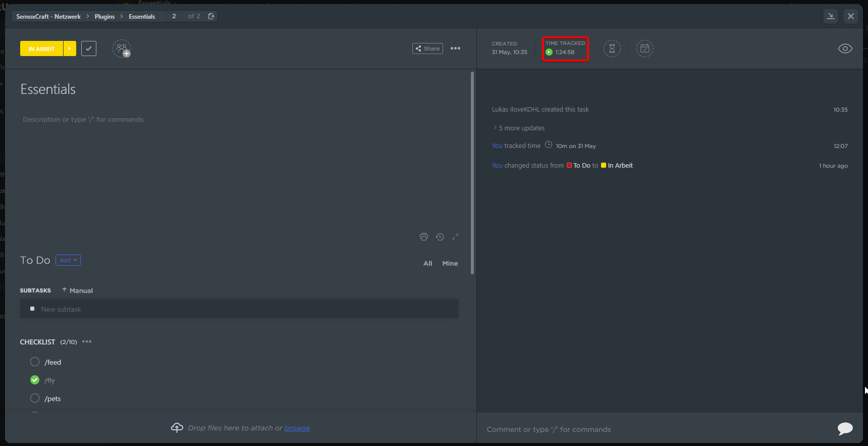The image size is (868, 446).
Task: Expand the 5 more updates list
Action: coord(521,128)
